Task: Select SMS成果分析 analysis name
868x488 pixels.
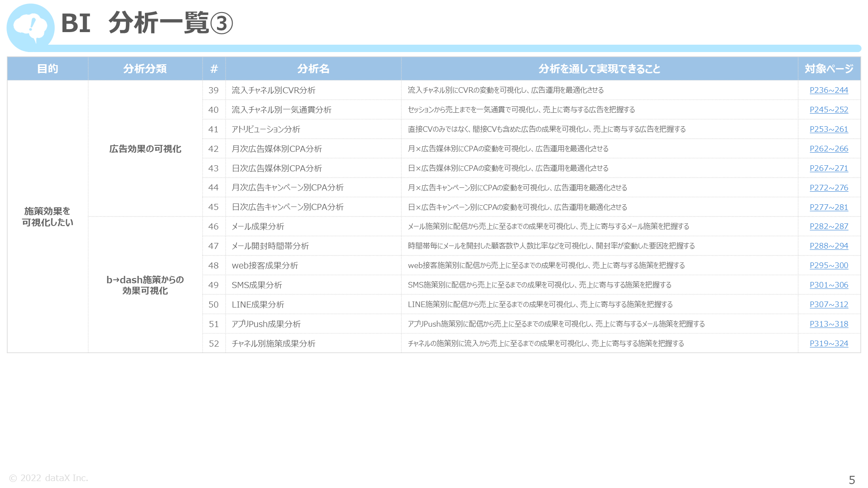Action: pyautogui.click(x=256, y=285)
